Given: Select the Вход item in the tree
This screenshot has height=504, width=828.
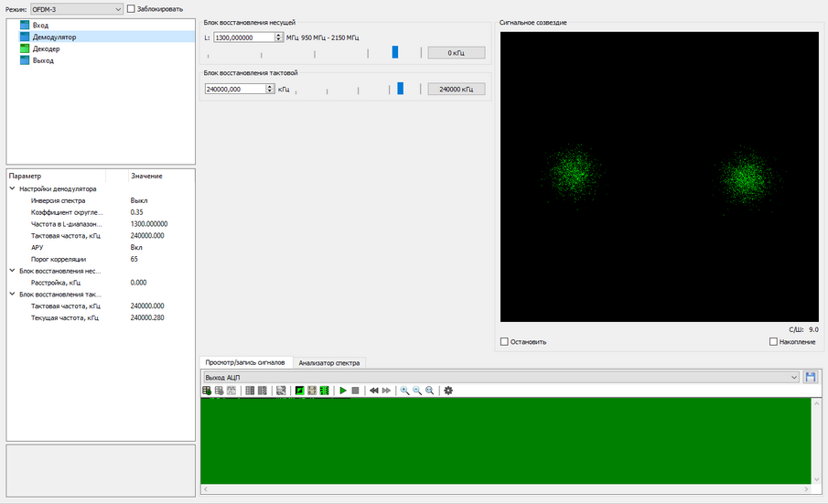Looking at the screenshot, I should point(40,25).
